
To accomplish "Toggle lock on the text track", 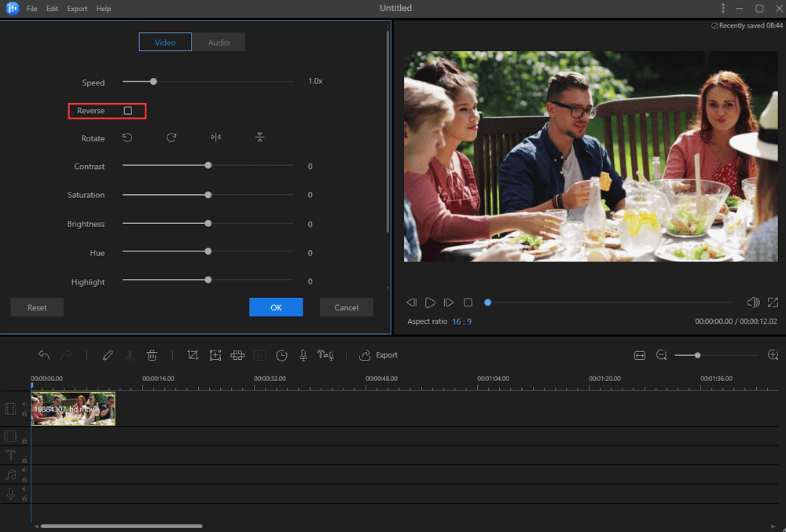I will pos(24,460).
